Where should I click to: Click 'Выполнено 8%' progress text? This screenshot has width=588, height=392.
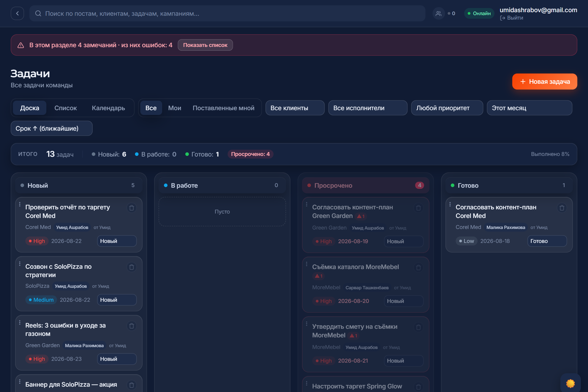[550, 154]
